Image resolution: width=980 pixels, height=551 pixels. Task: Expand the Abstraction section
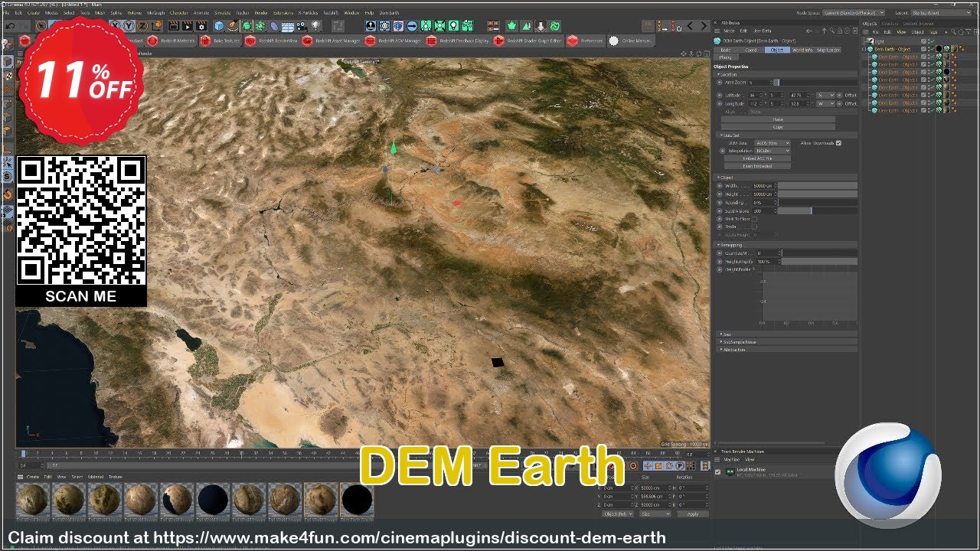click(721, 350)
